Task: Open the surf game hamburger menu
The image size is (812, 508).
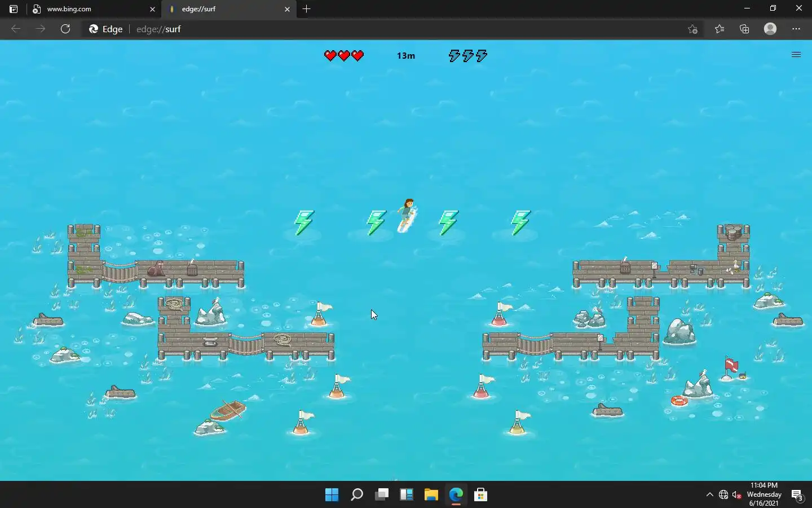Action: pos(796,55)
